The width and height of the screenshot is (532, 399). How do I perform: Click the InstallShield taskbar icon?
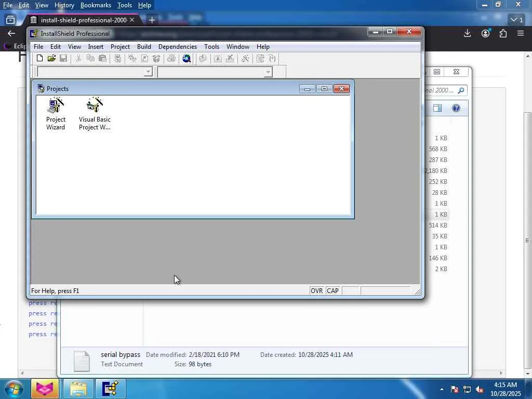111,389
